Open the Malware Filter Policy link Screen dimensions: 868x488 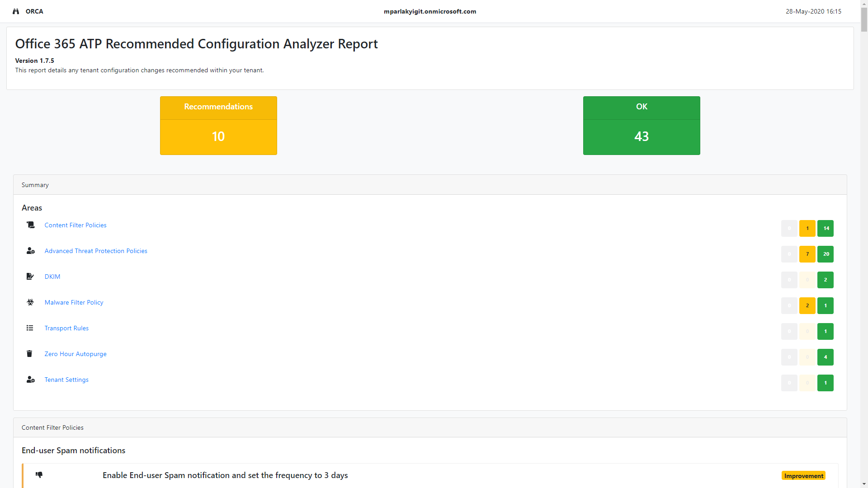point(74,302)
